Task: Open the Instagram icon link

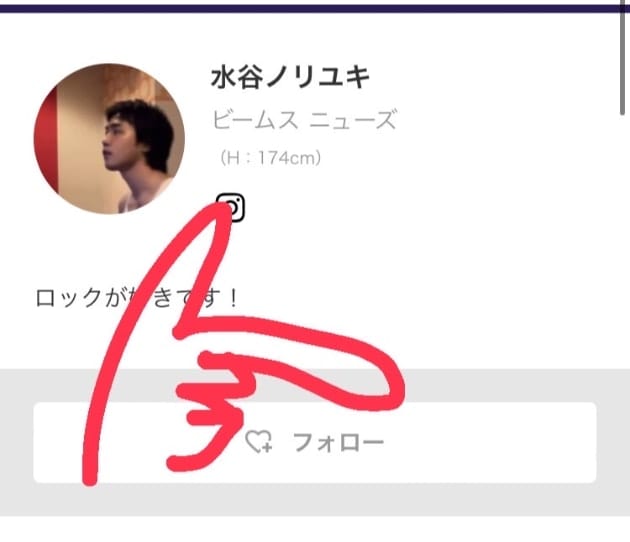Action: [231, 207]
